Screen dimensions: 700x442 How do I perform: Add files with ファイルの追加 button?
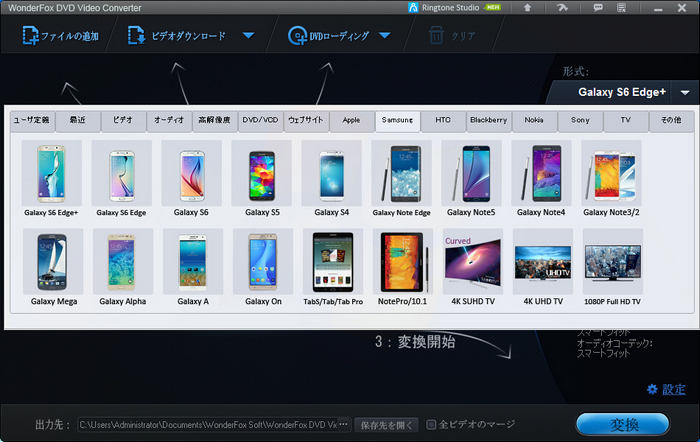[x=60, y=36]
